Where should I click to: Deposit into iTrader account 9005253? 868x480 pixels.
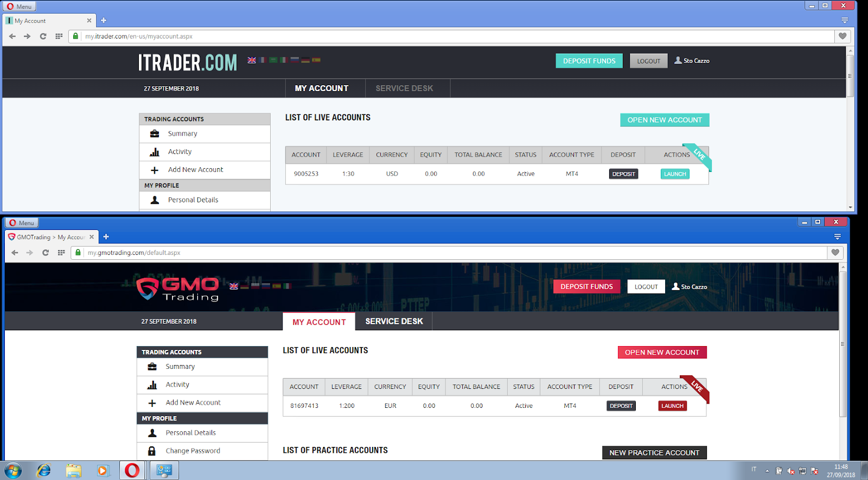(x=623, y=174)
